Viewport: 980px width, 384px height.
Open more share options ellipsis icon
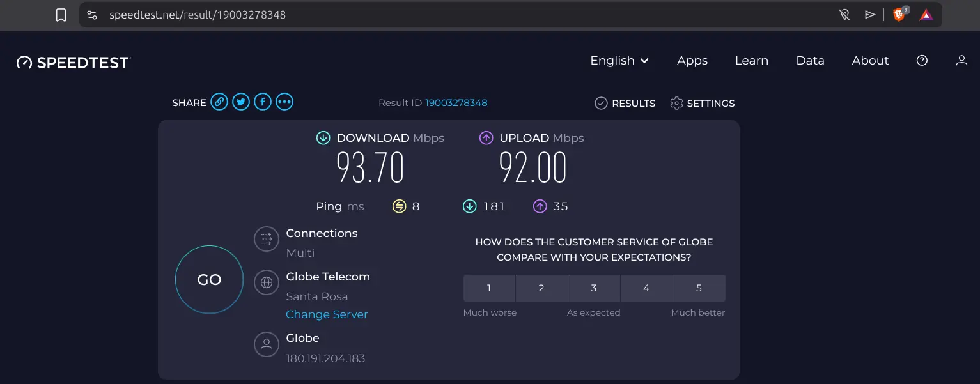(x=284, y=102)
